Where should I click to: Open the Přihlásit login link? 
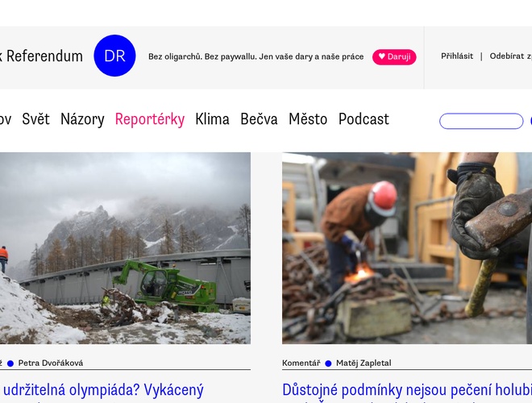pos(457,56)
